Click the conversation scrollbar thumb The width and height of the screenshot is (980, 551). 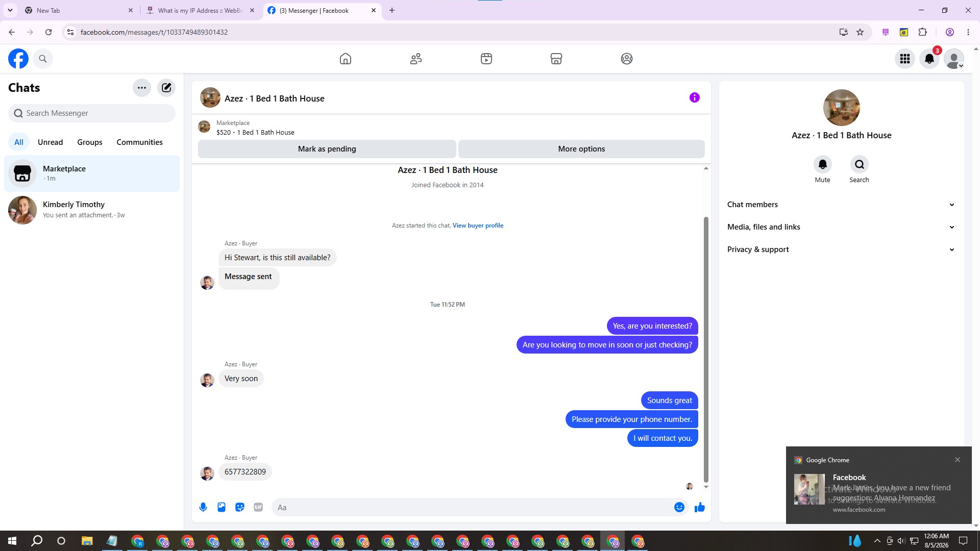click(706, 349)
